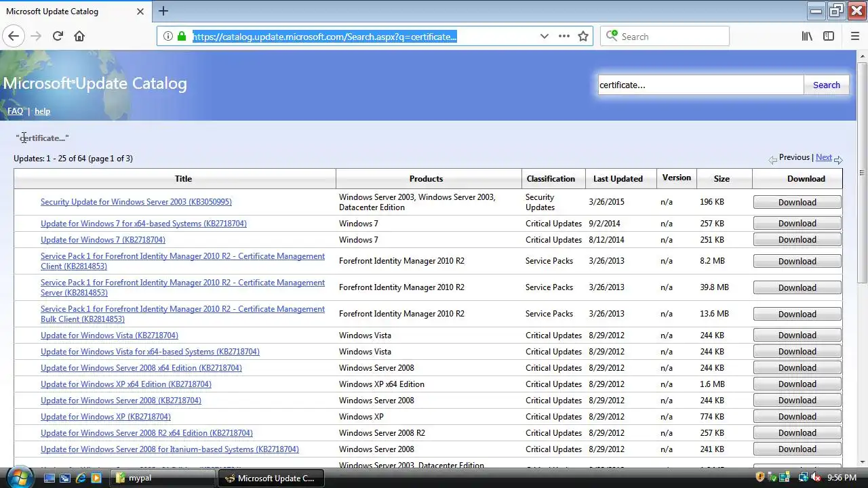Open Update for Windows Vista x64-based Systems link
Viewport: 868px width, 488px height.
click(x=150, y=352)
